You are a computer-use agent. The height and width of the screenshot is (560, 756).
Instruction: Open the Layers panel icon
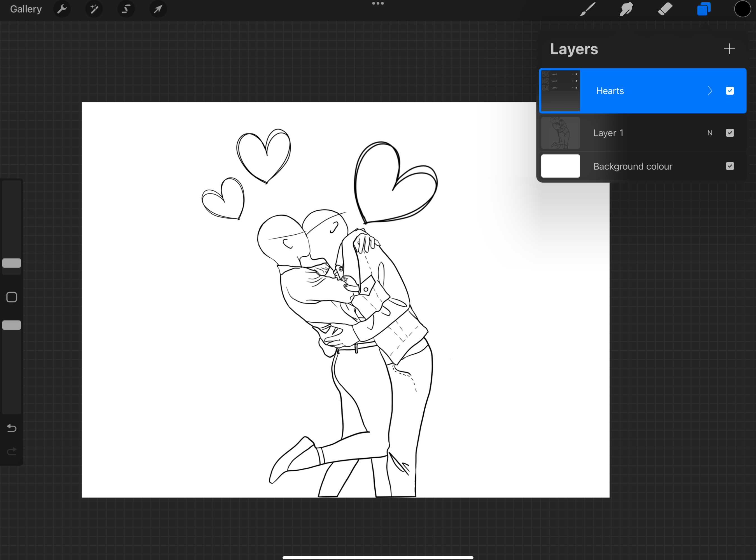point(704,9)
